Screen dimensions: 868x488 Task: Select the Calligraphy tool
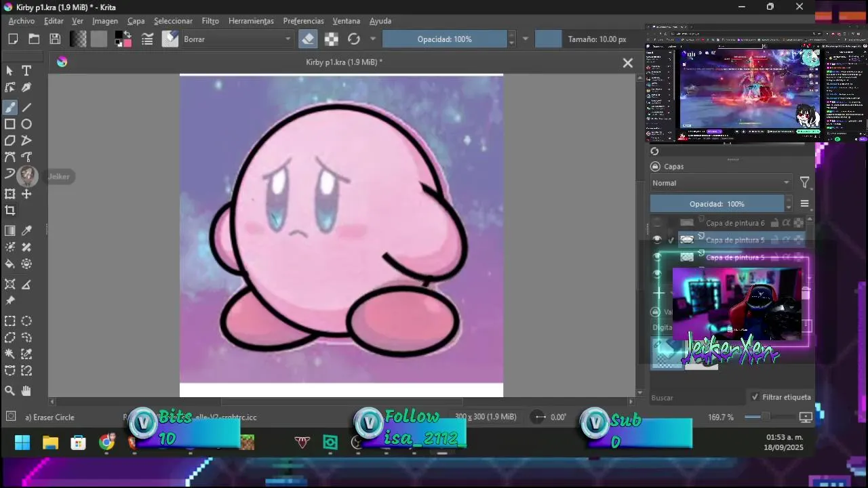coord(26,87)
